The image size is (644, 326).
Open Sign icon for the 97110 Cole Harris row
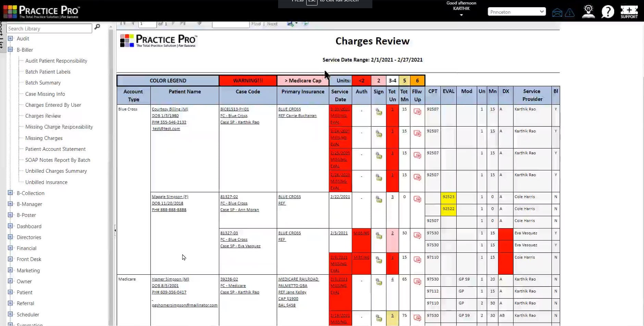(x=379, y=260)
